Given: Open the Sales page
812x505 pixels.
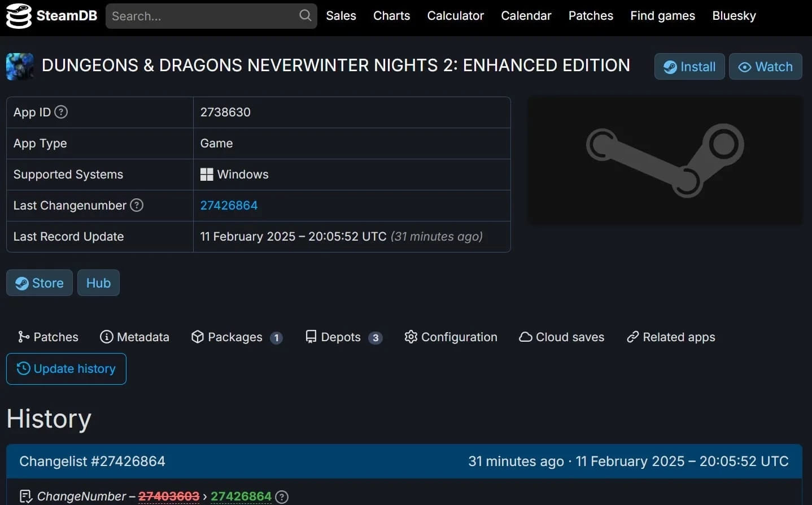Looking at the screenshot, I should click(341, 16).
